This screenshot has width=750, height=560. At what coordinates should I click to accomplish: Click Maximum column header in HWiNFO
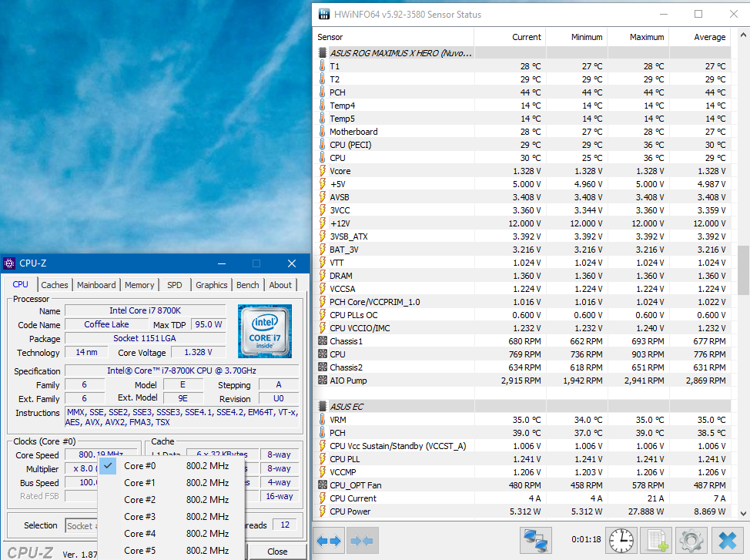pos(638,37)
